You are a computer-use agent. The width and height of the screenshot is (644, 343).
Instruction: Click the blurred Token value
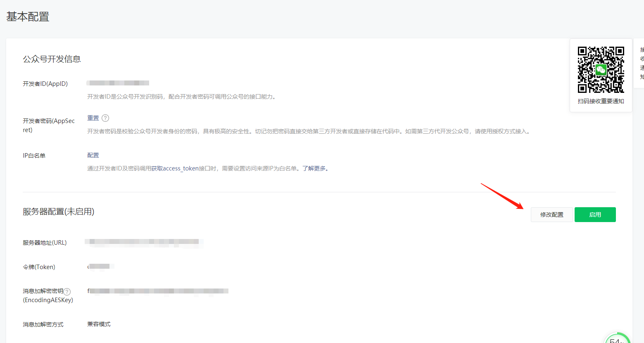coord(100,267)
